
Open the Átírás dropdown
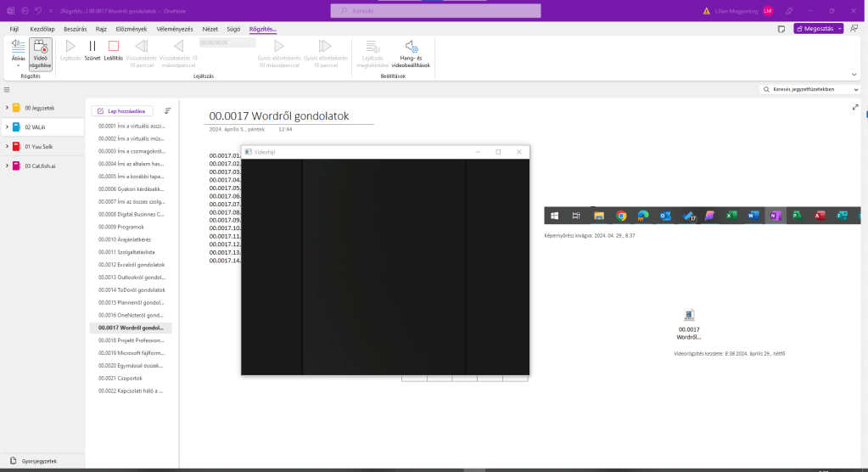pos(18,53)
